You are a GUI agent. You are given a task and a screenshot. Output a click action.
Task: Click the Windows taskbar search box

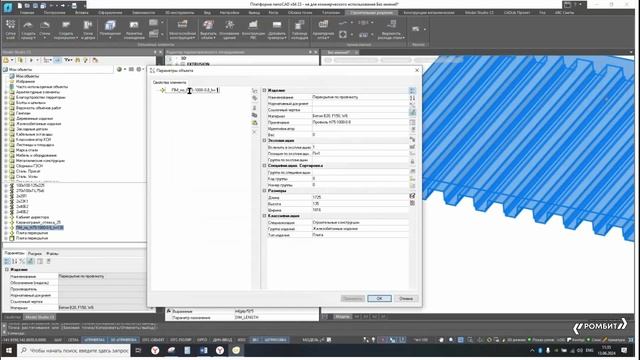click(74, 350)
